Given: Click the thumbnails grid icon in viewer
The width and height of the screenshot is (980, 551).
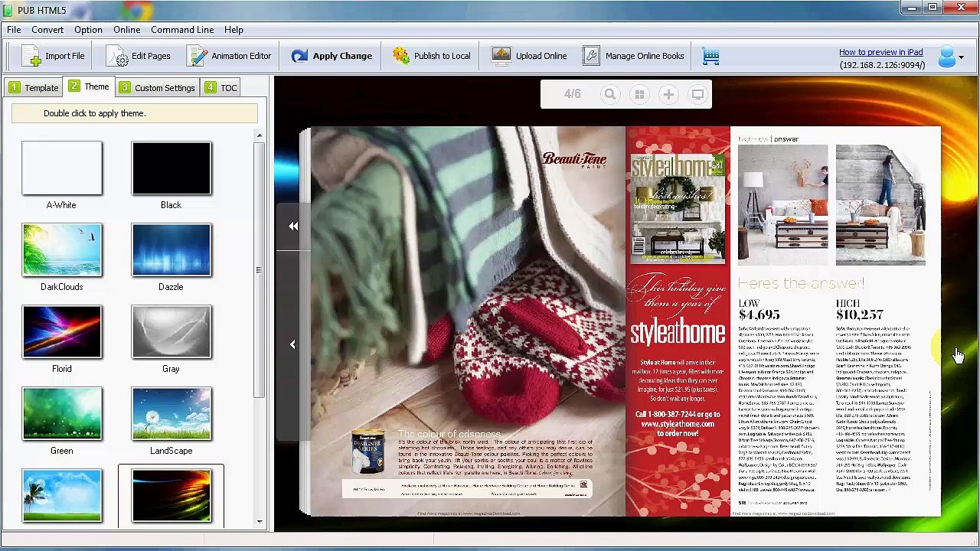Looking at the screenshot, I should click(639, 94).
